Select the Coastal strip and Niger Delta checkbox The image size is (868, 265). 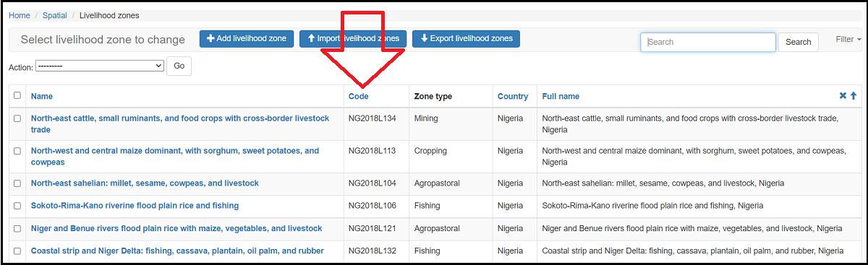coord(17,251)
